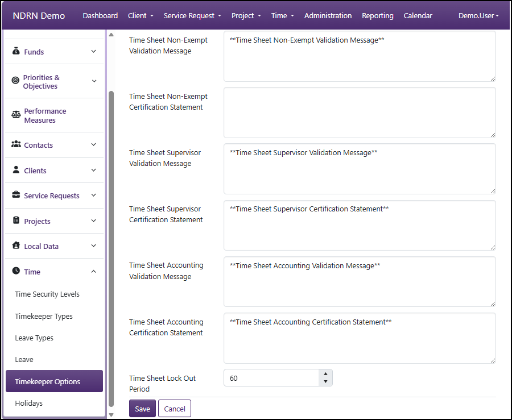Expand the Local Data section chevron
Image resolution: width=512 pixels, height=420 pixels.
tap(93, 246)
